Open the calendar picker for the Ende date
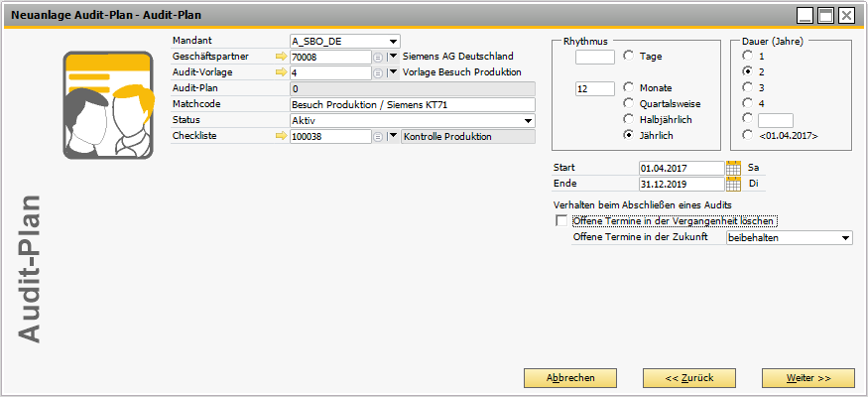This screenshot has height=397, width=868. pyautogui.click(x=733, y=184)
